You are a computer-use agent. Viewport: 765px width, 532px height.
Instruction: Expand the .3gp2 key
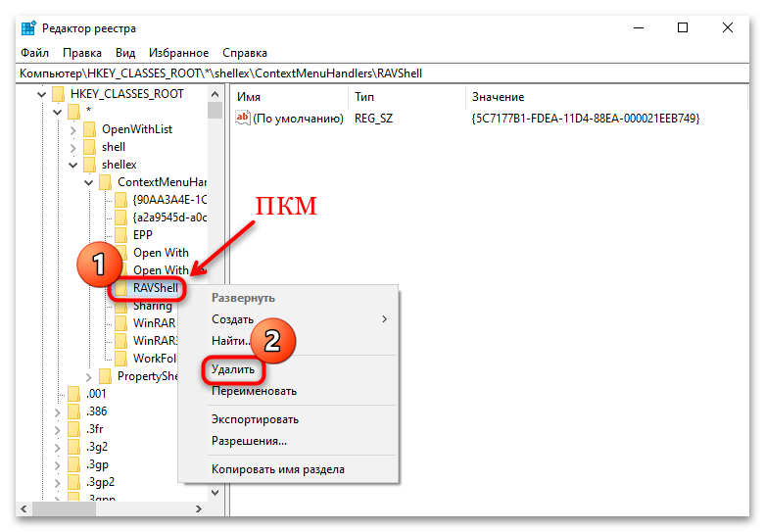(57, 483)
